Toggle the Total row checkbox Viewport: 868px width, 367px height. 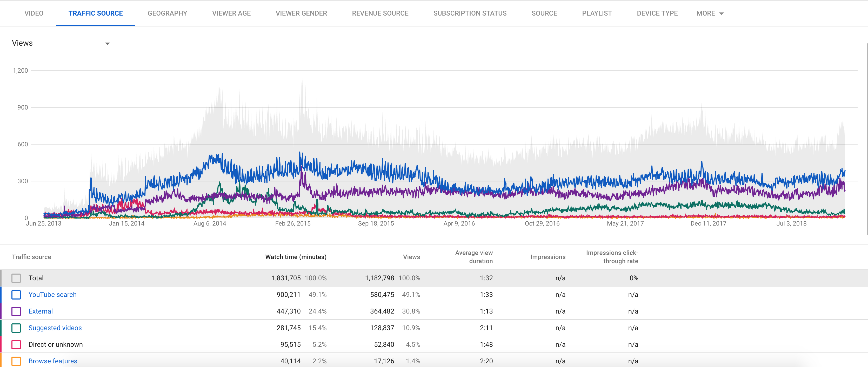(16, 278)
